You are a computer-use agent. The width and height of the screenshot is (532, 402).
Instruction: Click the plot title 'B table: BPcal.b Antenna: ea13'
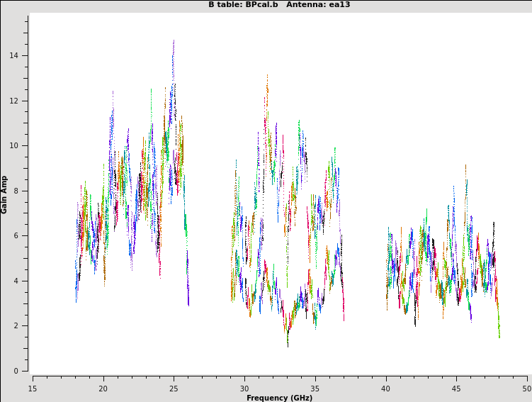tap(279, 5)
